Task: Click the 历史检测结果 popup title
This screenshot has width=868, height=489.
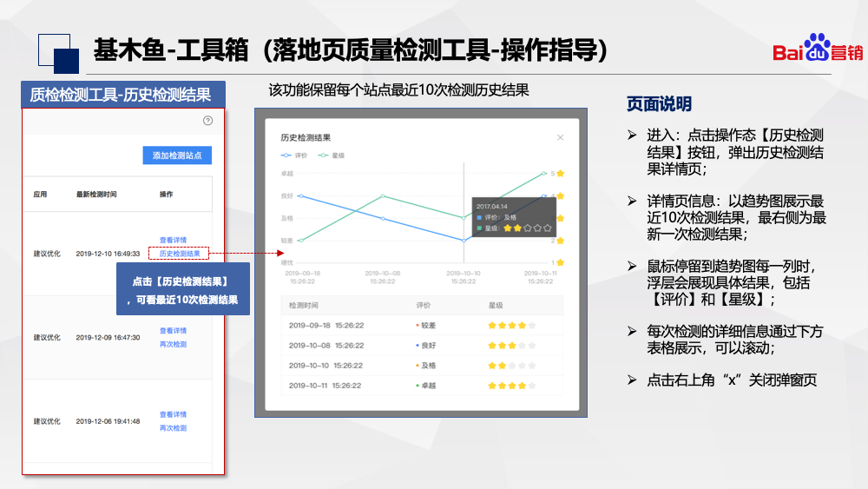Action: coord(306,137)
